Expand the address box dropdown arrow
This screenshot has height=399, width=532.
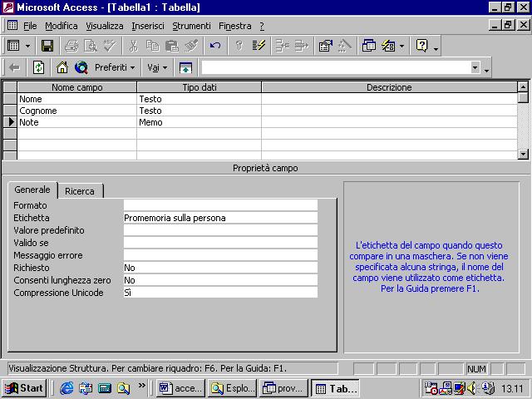pyautogui.click(x=475, y=67)
